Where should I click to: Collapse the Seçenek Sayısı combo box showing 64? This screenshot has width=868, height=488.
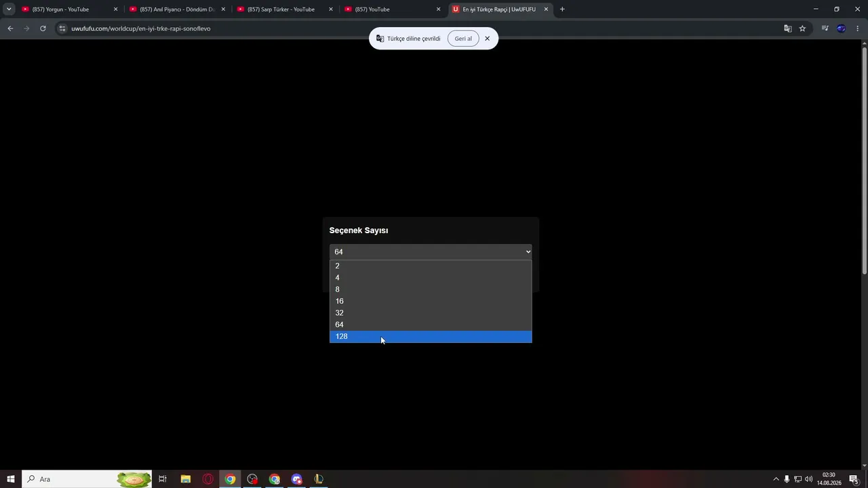click(431, 251)
